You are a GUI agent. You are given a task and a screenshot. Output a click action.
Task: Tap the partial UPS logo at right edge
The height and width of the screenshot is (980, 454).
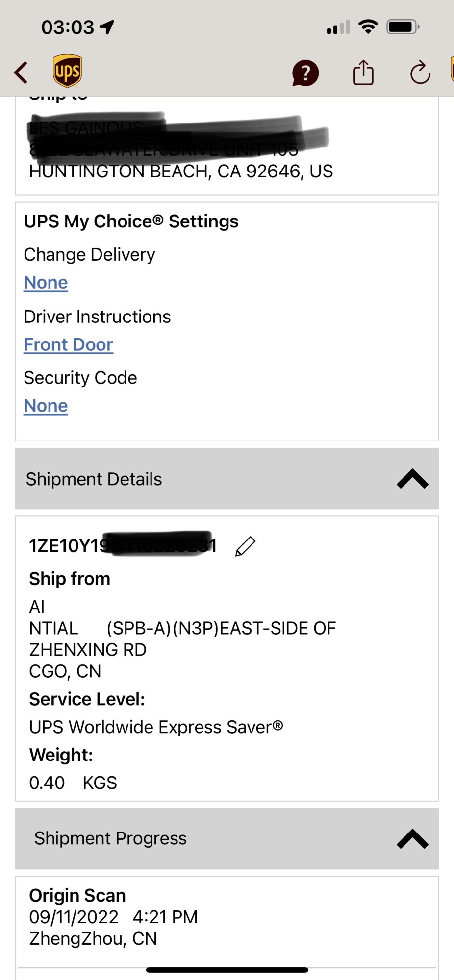pos(452,70)
